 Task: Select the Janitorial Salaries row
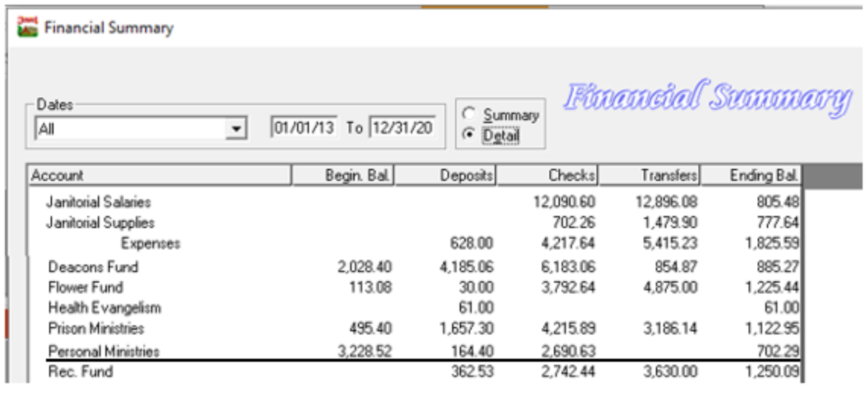[x=99, y=202]
